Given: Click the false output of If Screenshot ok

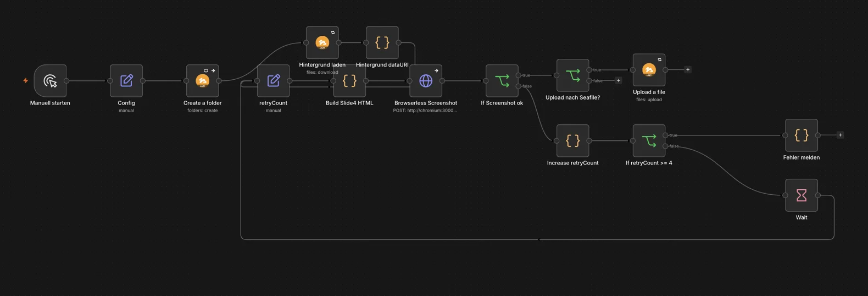Looking at the screenshot, I should 519,86.
